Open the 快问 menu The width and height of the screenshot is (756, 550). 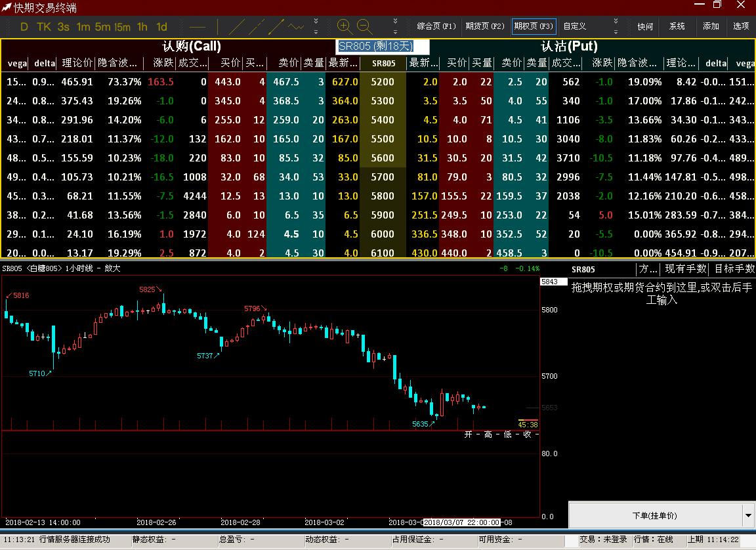point(644,26)
